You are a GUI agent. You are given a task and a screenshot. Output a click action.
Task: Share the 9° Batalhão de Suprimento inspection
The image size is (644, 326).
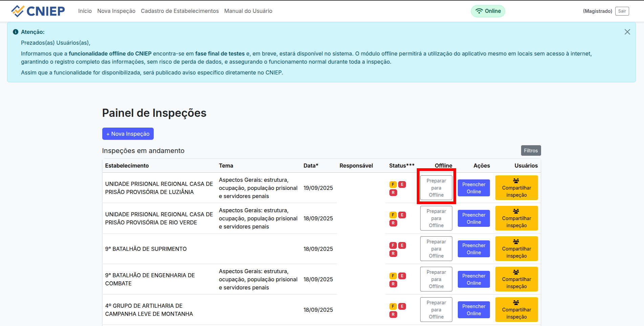point(516,249)
